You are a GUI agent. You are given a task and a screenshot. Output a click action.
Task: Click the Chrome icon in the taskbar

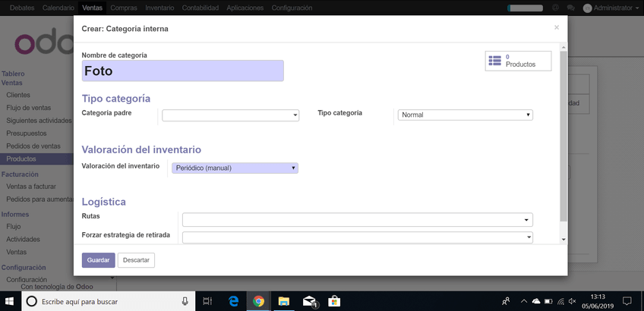[258, 301]
